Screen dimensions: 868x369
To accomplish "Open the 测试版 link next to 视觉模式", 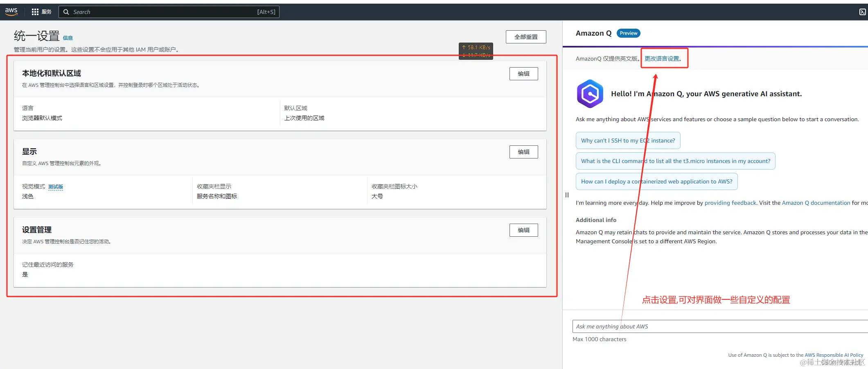I will pyautogui.click(x=56, y=187).
